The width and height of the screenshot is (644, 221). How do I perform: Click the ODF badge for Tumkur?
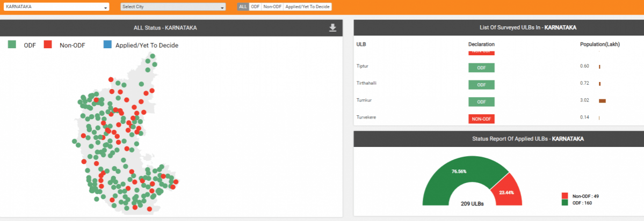point(481,102)
